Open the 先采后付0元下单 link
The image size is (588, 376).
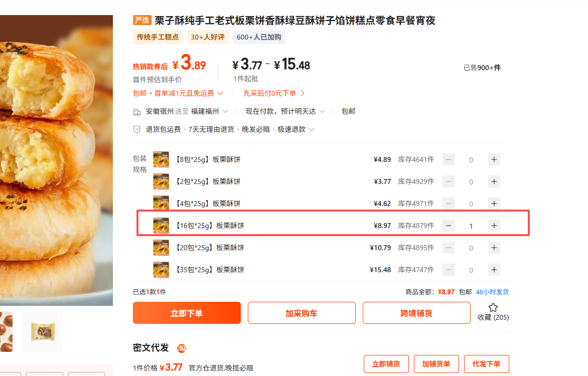(x=274, y=93)
